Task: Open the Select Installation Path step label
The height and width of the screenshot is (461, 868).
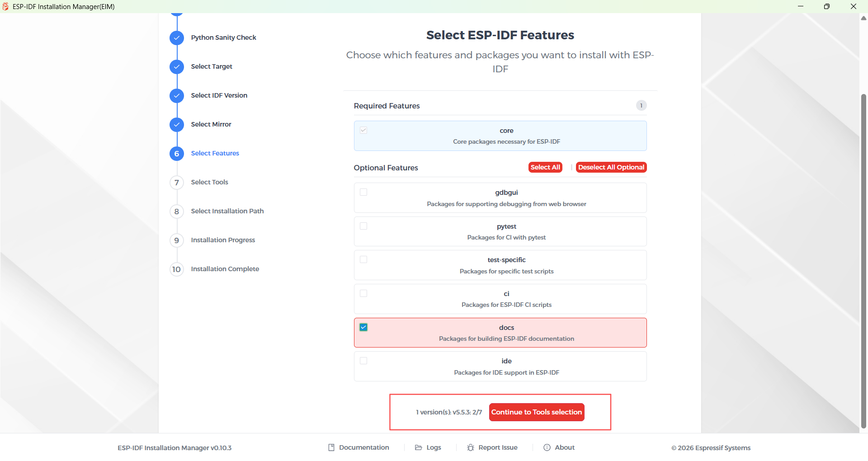Action: click(x=227, y=211)
